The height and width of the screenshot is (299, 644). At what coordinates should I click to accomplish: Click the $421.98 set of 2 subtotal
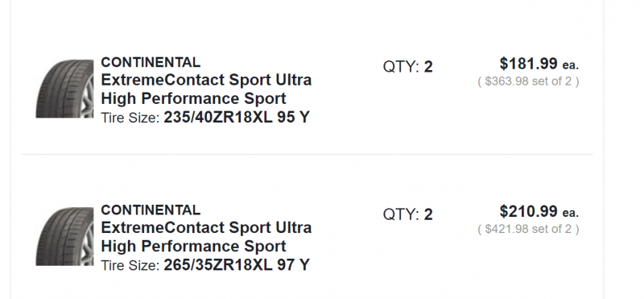pos(528,229)
